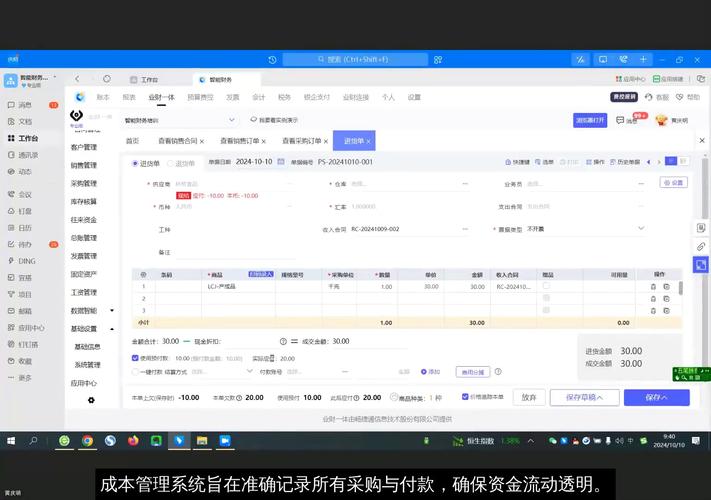This screenshot has height=500, width=711.
Task: Click the 保存 button
Action: [657, 398]
